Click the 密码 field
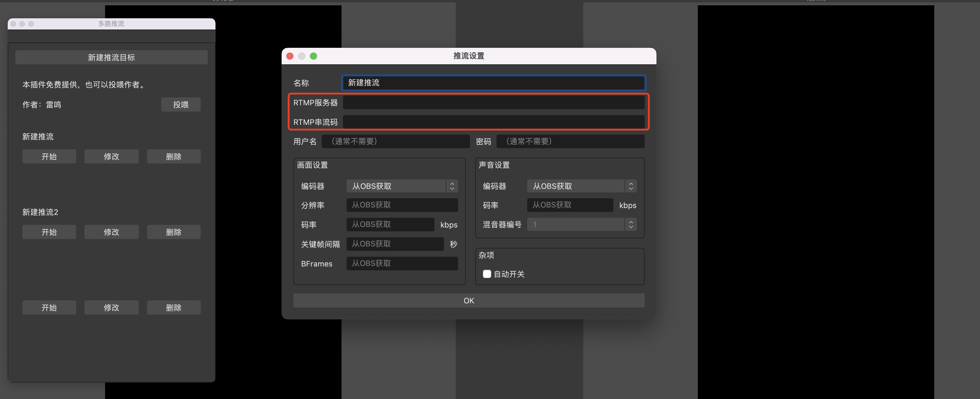980x399 pixels. 570,141
